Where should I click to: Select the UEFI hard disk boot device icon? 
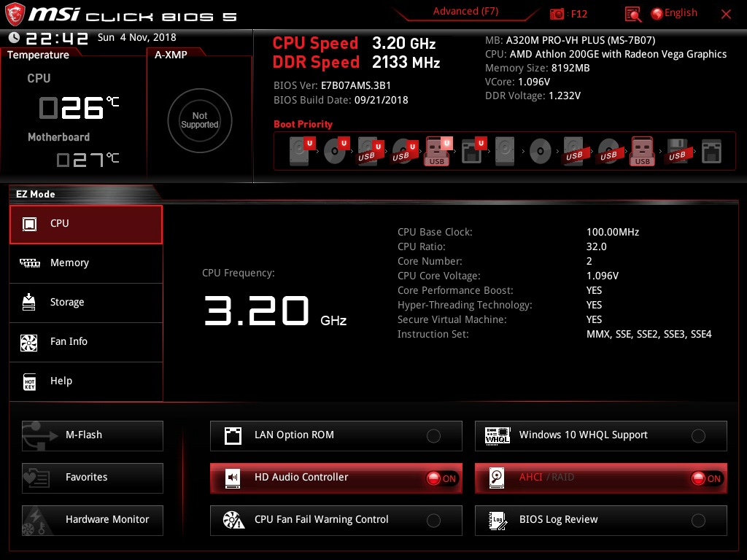point(302,151)
